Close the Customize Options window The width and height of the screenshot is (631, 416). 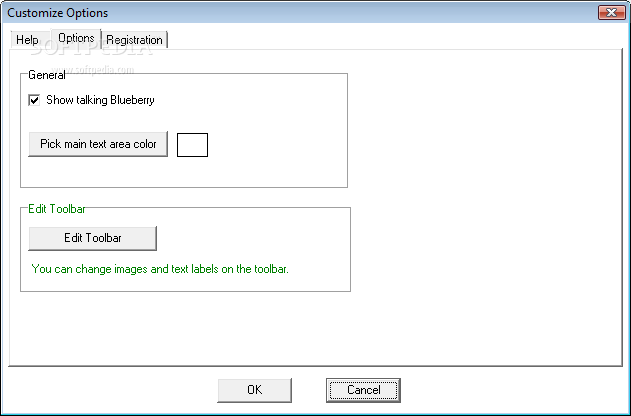(x=611, y=12)
